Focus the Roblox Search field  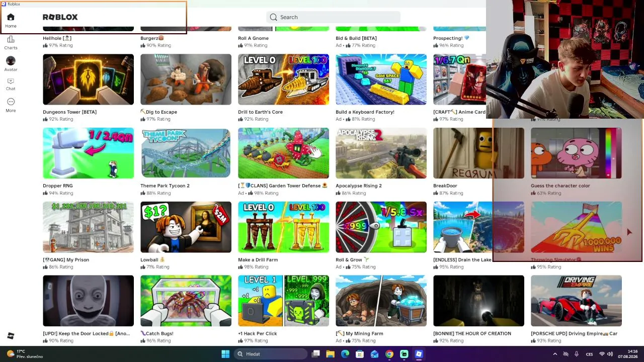click(333, 17)
